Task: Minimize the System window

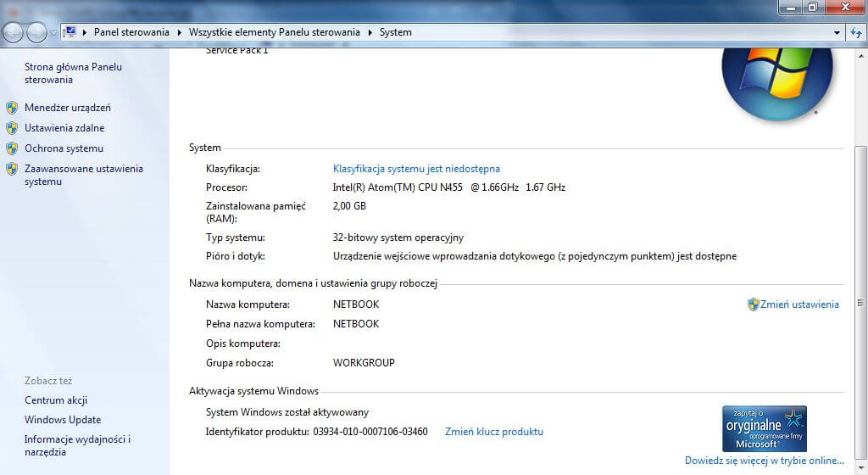Action: tap(791, 7)
